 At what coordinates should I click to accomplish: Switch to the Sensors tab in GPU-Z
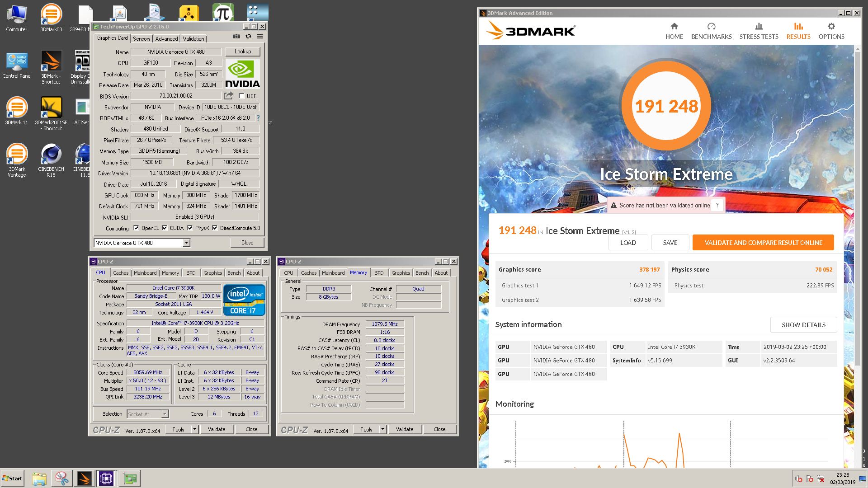click(x=142, y=39)
